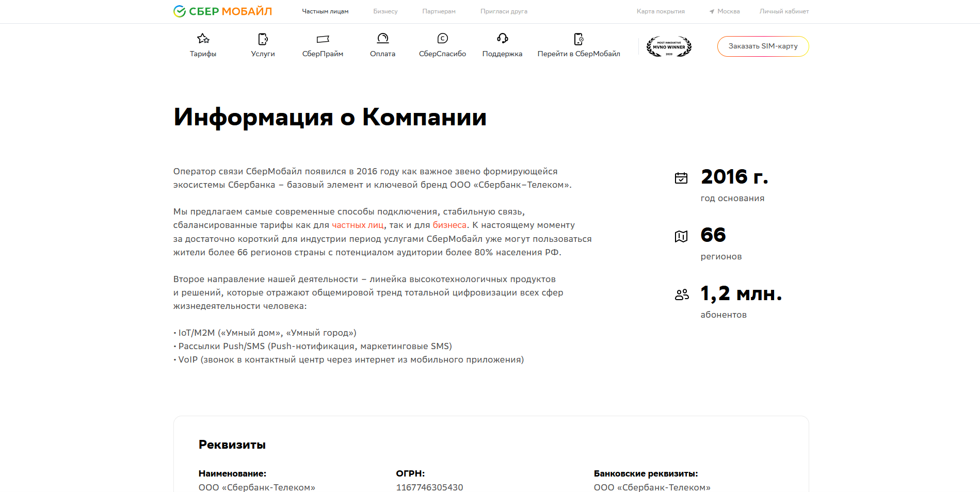Viewport: 980px width, 492px height.
Task: Open the Услуги menu label
Action: coord(263,54)
